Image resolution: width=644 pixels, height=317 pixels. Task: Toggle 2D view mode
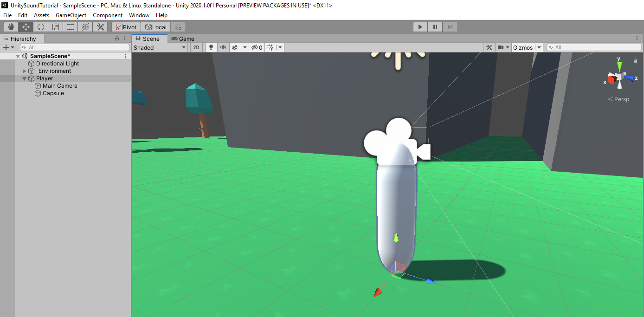pos(196,47)
